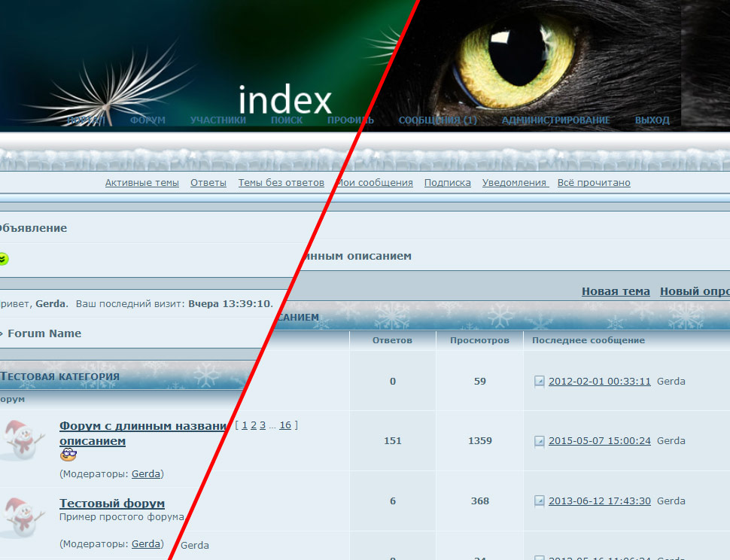Screen dimensions: 730x560
Task: Open АДМИНИСТРИРОВАНИЕ in the top navigation
Action: pos(555,120)
